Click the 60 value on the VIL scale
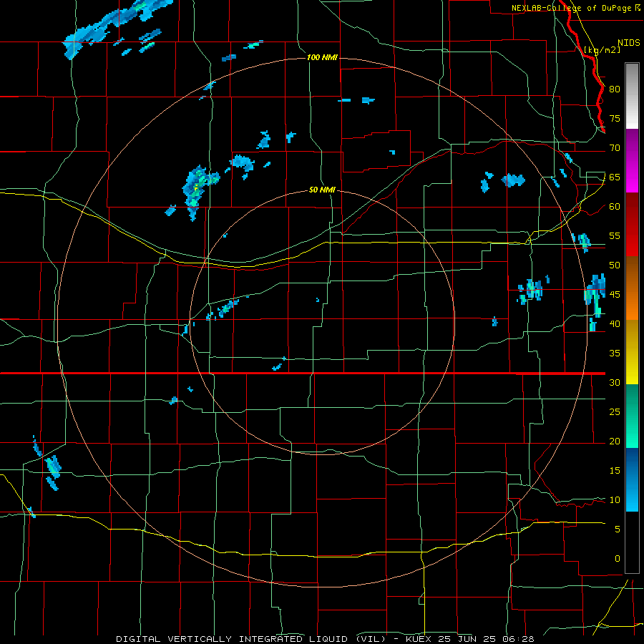The width and height of the screenshot is (644, 644). 615,207
